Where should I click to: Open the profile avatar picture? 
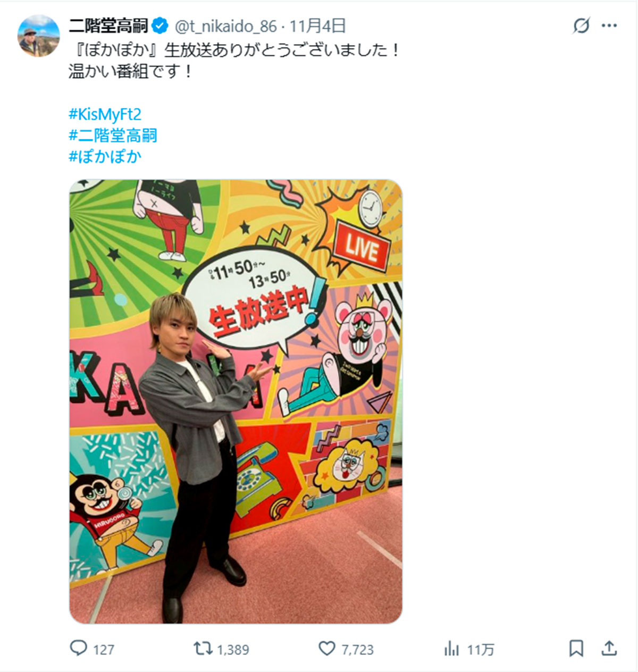pyautogui.click(x=39, y=36)
